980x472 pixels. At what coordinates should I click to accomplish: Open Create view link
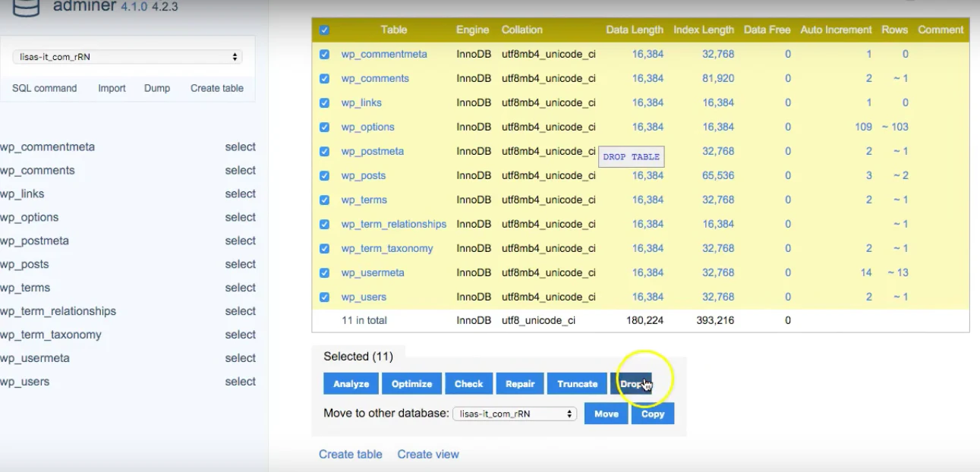(428, 455)
